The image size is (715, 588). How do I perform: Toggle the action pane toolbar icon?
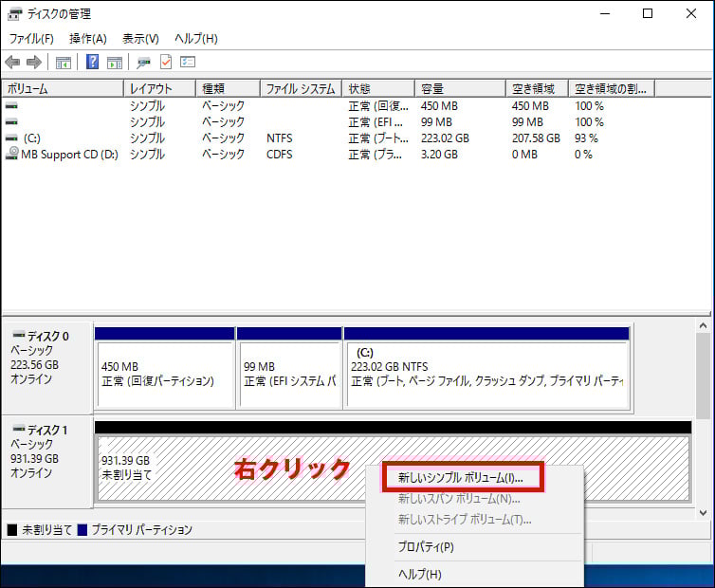pos(115,62)
